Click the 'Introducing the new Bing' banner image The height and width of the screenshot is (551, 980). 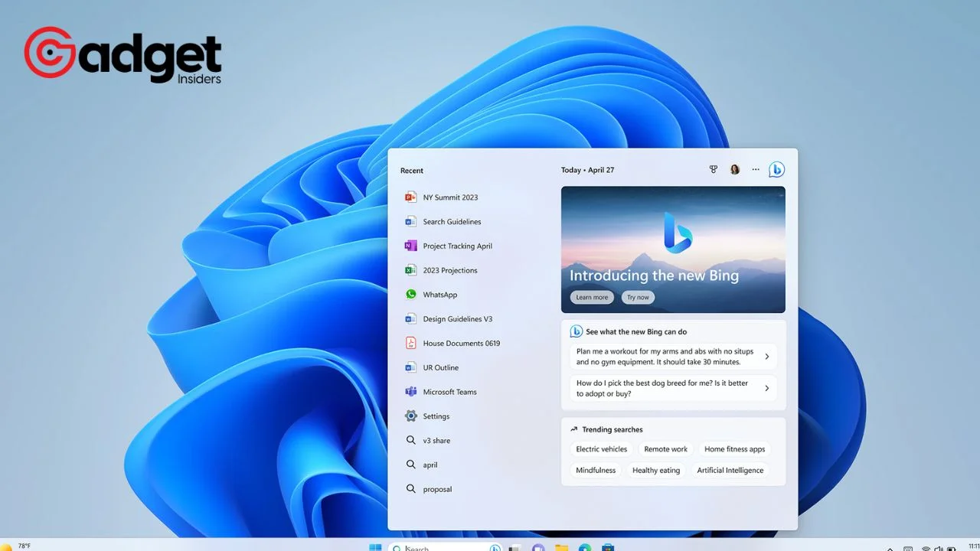tap(673, 249)
